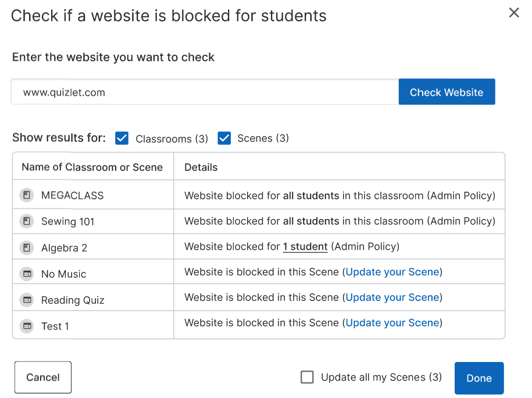The width and height of the screenshot is (532, 398).
Task: Click the scene icon beside Test 1
Action: point(27,326)
